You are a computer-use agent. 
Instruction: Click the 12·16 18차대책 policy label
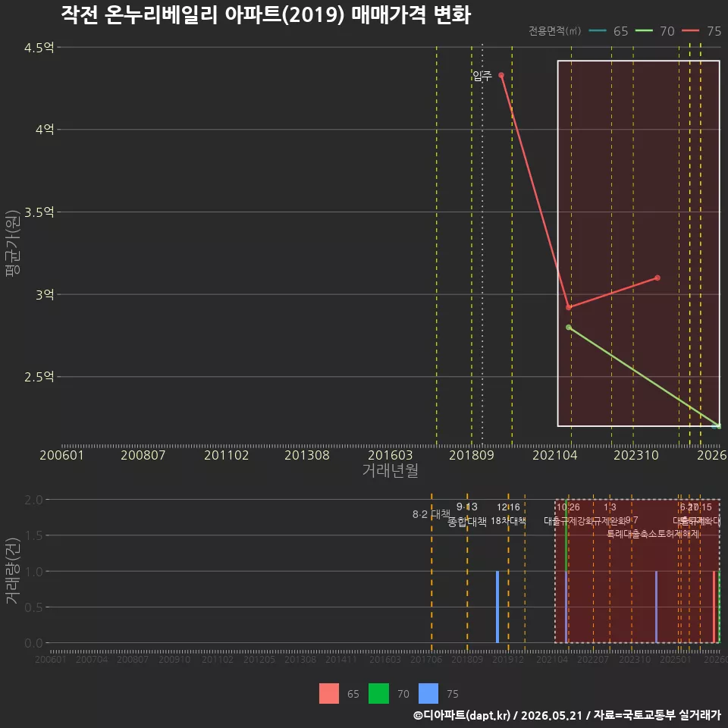508,514
